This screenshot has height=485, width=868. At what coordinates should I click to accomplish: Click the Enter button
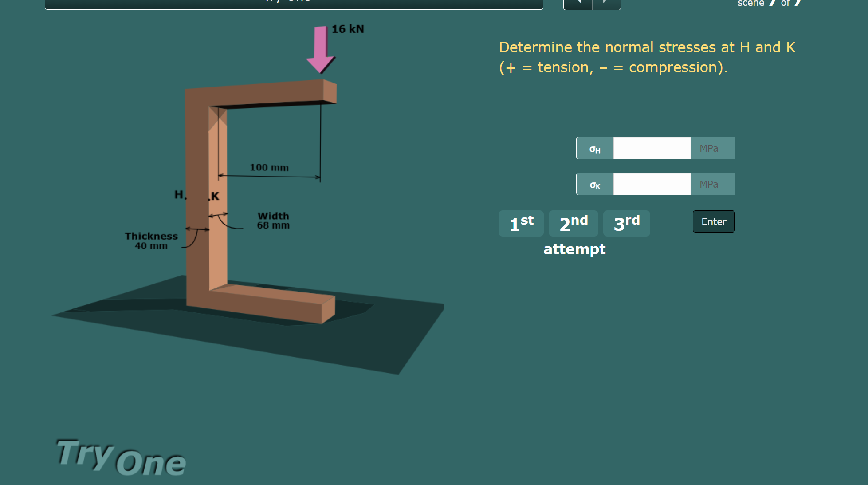[x=714, y=221]
